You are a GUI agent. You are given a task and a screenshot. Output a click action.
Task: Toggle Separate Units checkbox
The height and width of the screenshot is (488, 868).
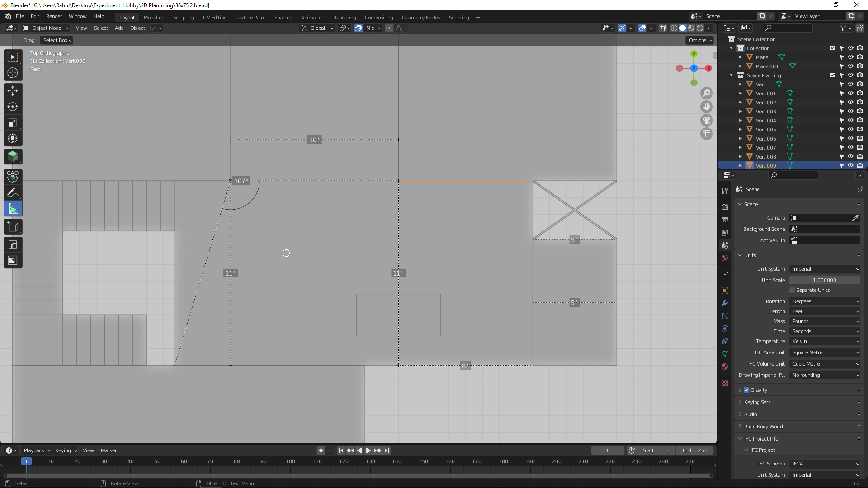(792, 290)
